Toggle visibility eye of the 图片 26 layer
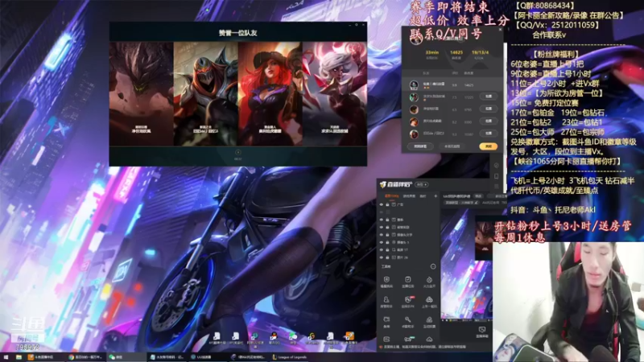This screenshot has width=644, height=362. 381,257
